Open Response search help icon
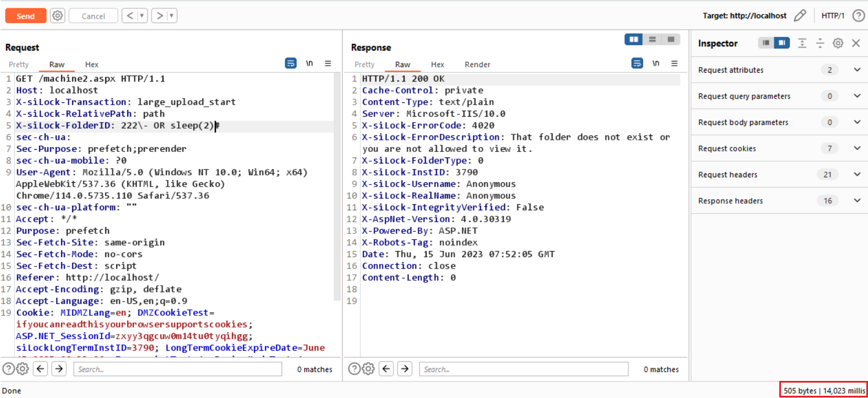 [354, 369]
